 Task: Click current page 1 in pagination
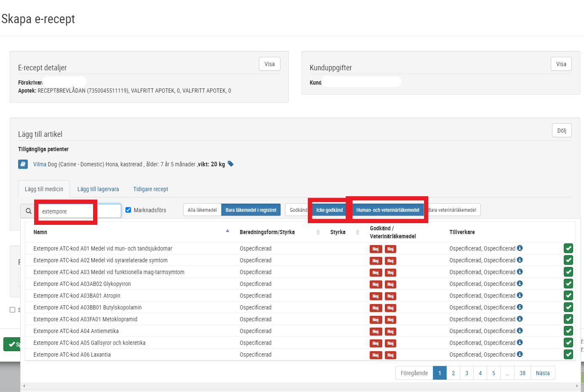pyautogui.click(x=440, y=373)
